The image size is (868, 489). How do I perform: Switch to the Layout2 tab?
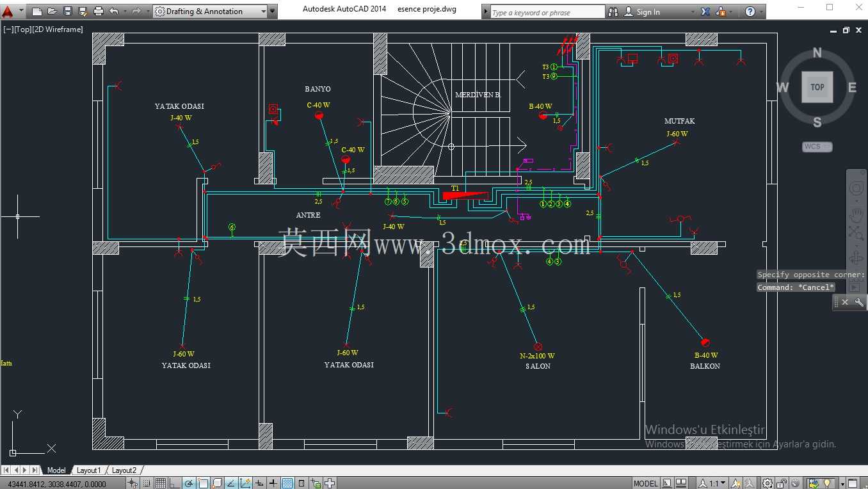[x=124, y=470]
